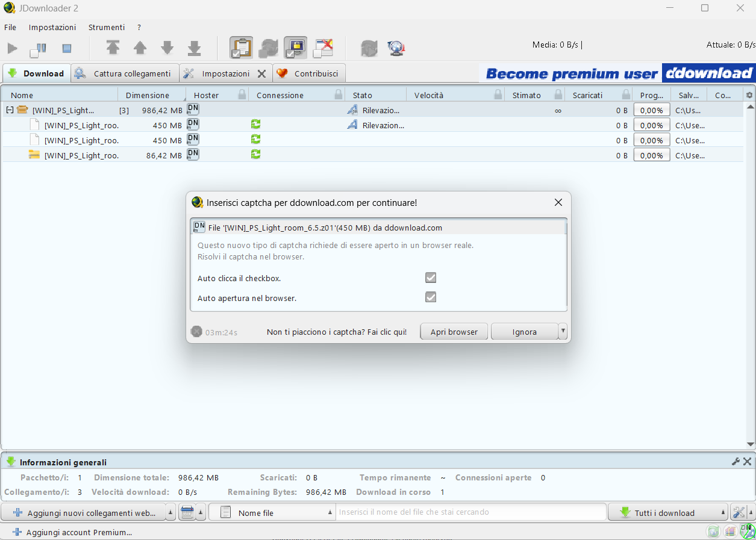Screen dimensions: 756x540
Task: Click Aggiungi account Premium button
Action: click(72, 532)
